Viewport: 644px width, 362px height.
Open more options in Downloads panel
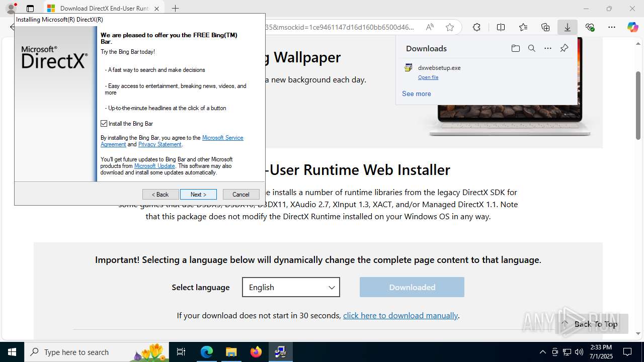(x=548, y=48)
